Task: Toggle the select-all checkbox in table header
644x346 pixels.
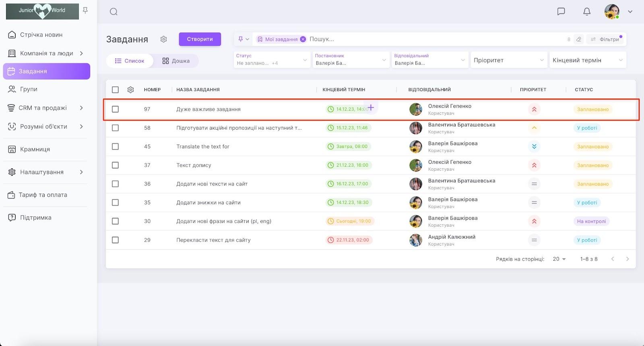Action: point(115,90)
